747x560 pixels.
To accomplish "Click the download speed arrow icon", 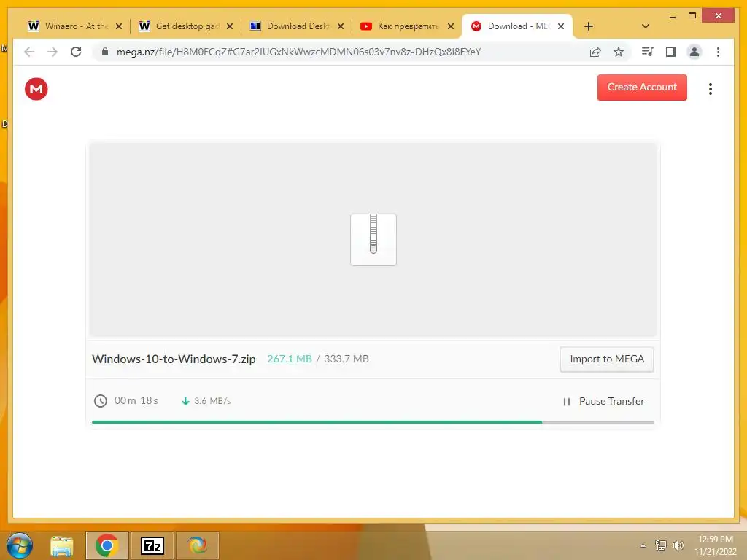I will (185, 401).
